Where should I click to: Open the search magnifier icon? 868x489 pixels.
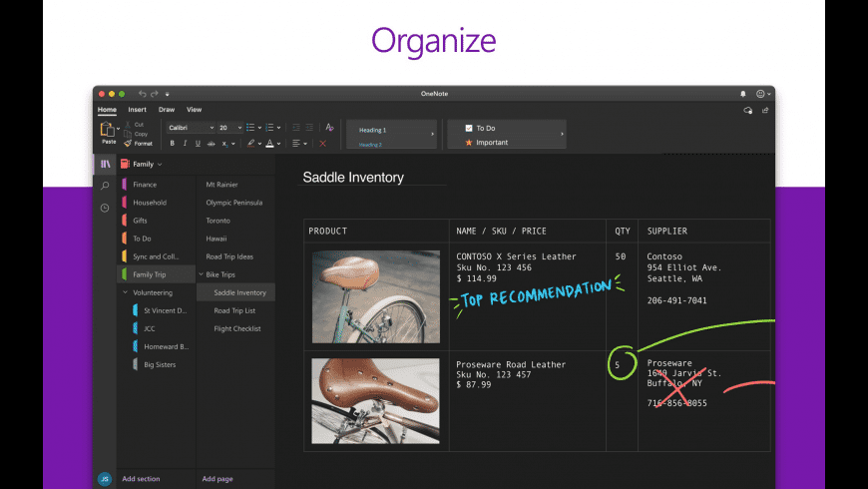105,186
